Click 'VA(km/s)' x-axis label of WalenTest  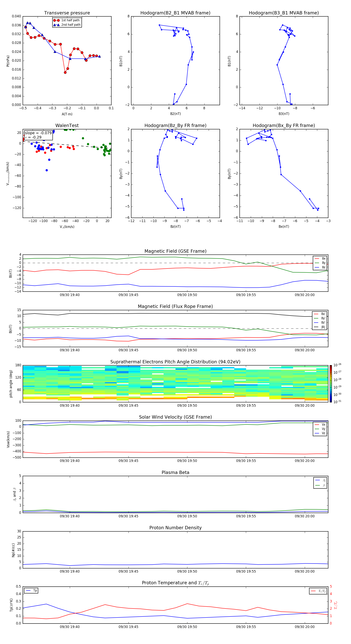point(67,227)
